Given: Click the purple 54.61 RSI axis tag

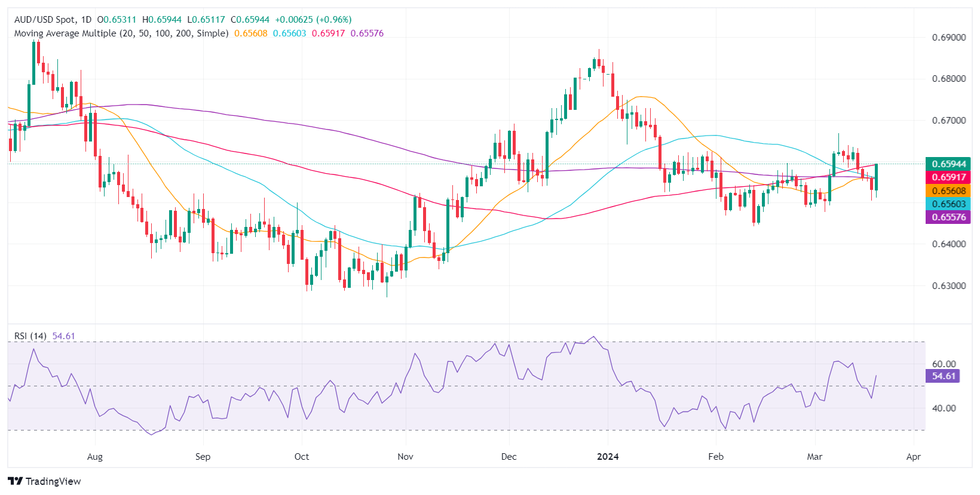Looking at the screenshot, I should [x=943, y=376].
